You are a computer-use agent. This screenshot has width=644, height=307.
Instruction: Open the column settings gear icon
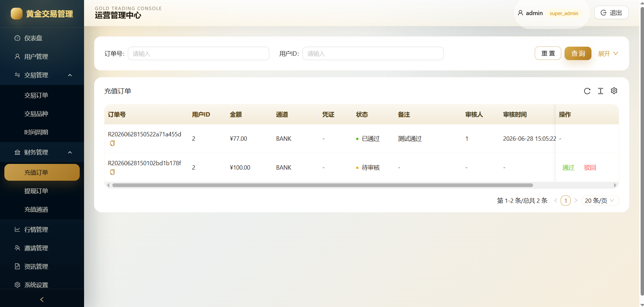pyautogui.click(x=614, y=91)
